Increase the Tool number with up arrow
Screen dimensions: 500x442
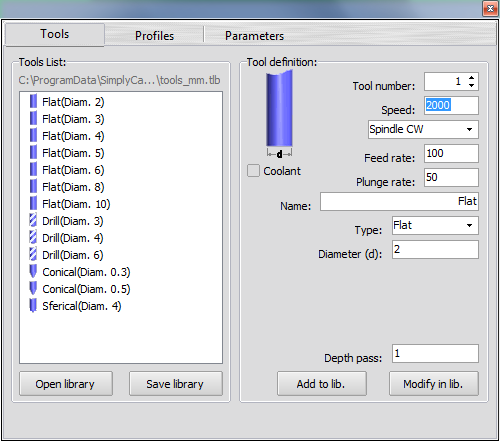coord(471,78)
